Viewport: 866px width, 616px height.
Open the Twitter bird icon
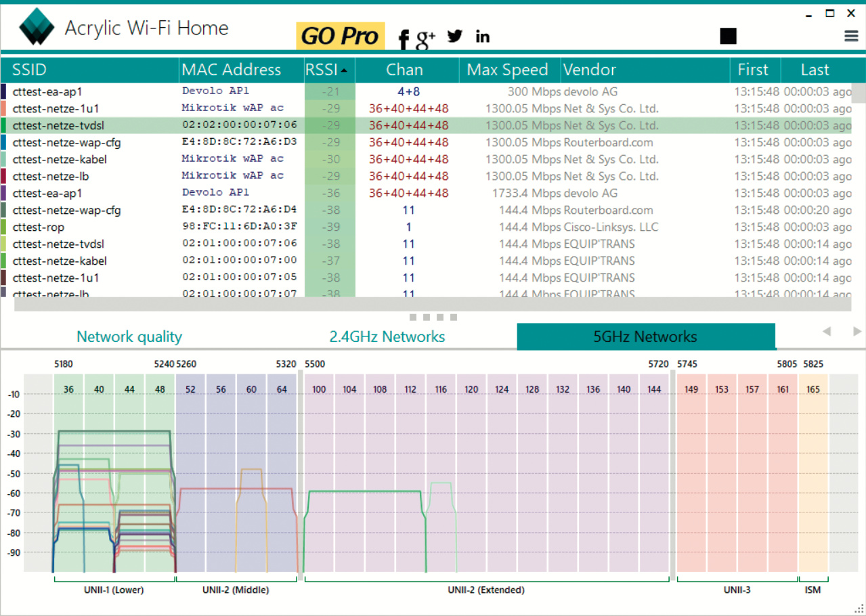(x=455, y=36)
